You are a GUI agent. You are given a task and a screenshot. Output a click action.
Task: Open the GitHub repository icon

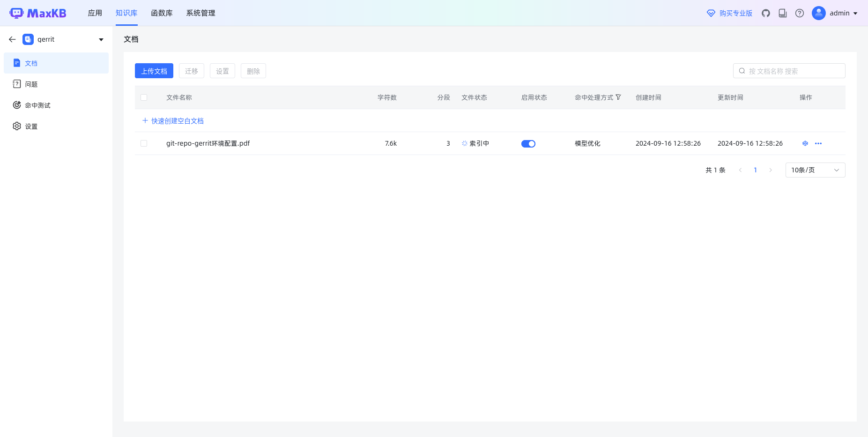(766, 13)
